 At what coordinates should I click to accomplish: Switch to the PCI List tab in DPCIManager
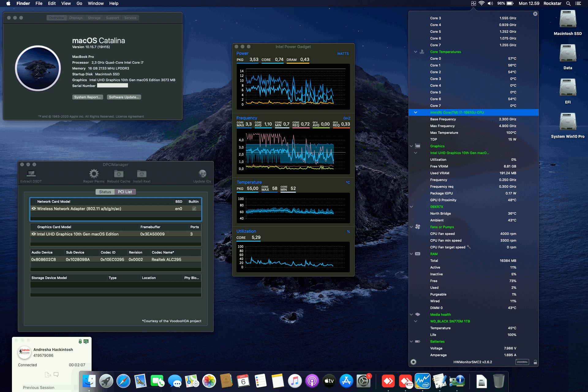click(124, 192)
